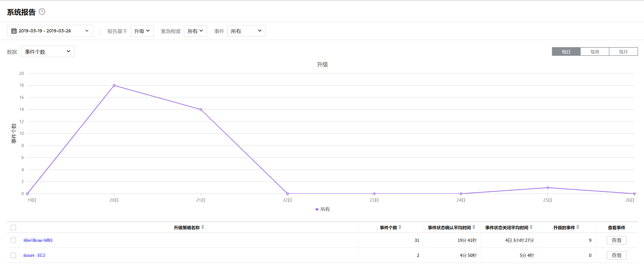Sort by 事件状态关闭平均时间 arrows

click(x=531, y=227)
